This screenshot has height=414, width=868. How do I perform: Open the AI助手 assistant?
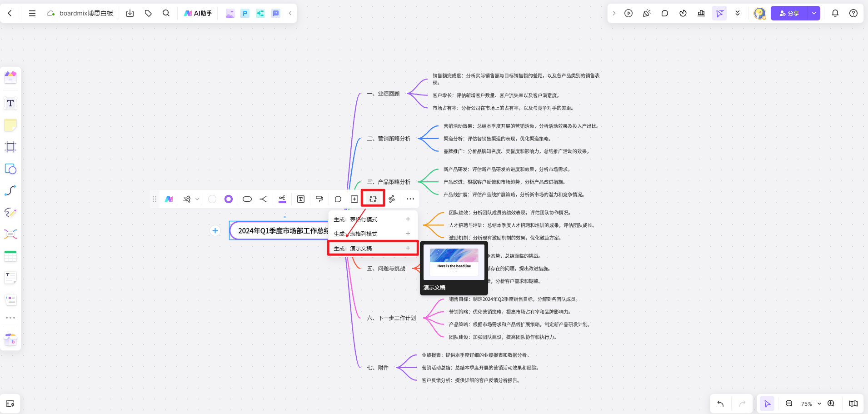pyautogui.click(x=197, y=13)
